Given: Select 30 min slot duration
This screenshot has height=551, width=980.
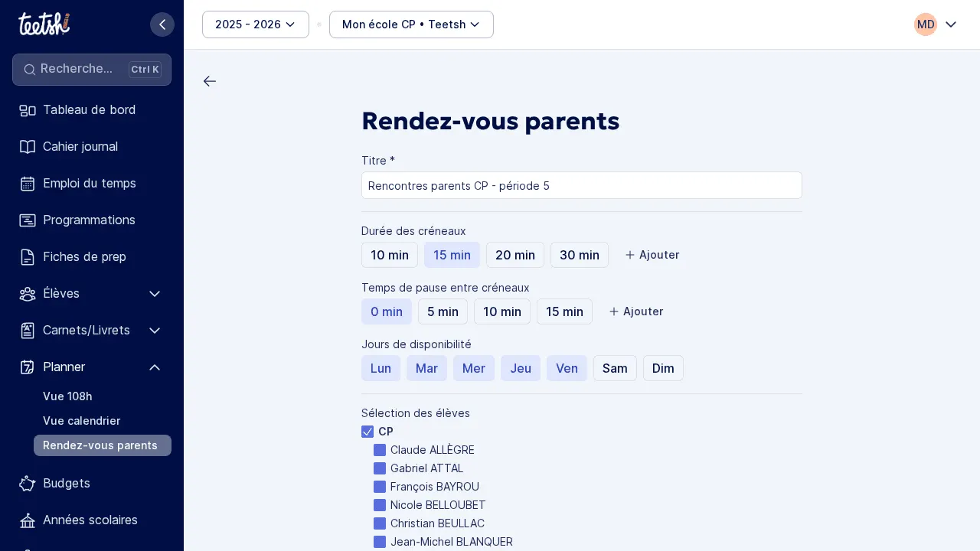Looking at the screenshot, I should coord(580,255).
